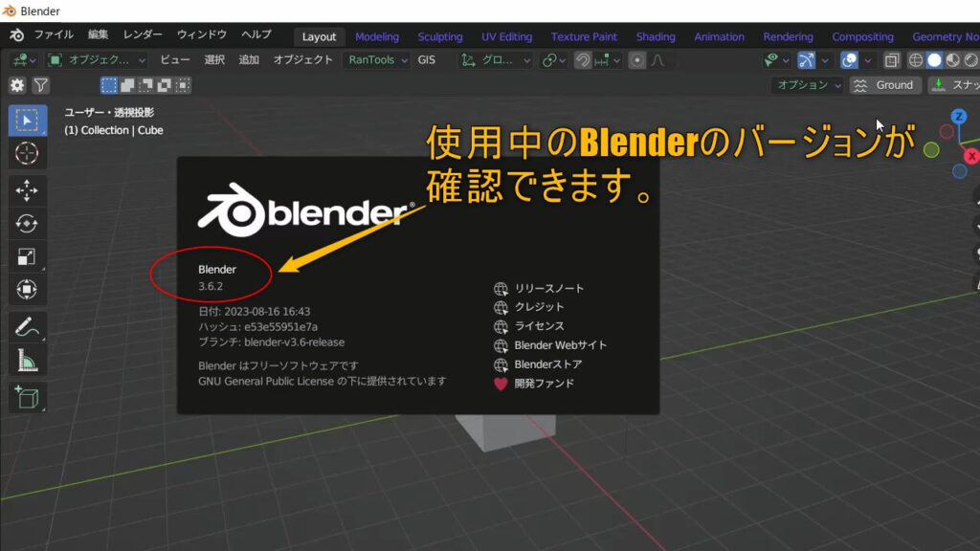
Task: Open the ファイル menu
Action: tap(54, 35)
